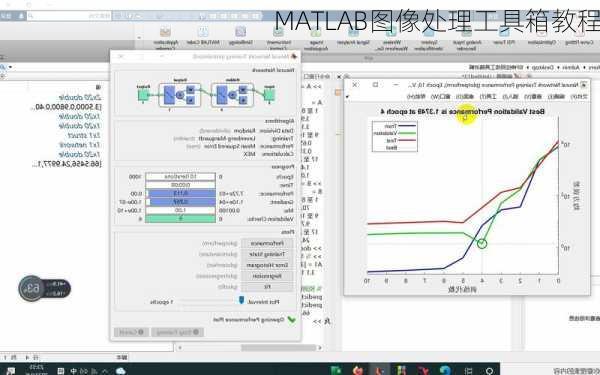
Task: Click the Cancel button in training window
Action: 131,332
